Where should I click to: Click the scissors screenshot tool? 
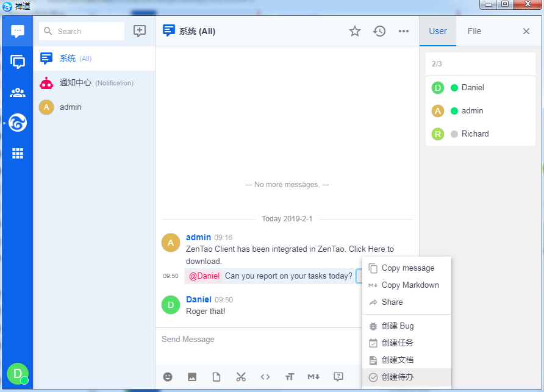241,377
